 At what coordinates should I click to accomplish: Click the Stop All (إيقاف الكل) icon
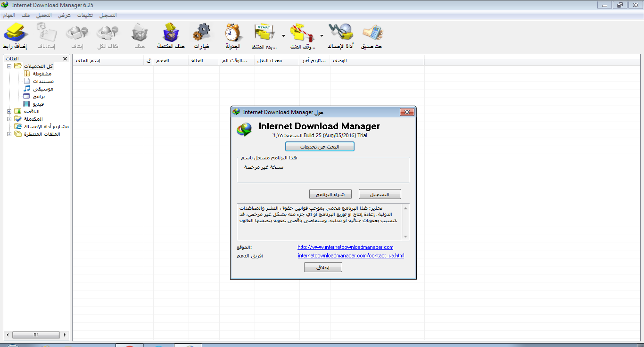tap(107, 33)
